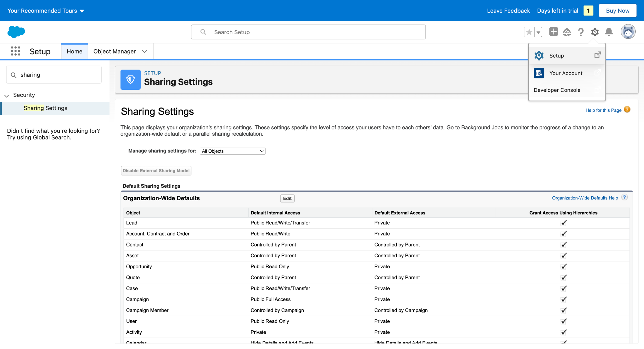Open the App Launcher dots grid
The width and height of the screenshot is (644, 349).
[15, 51]
